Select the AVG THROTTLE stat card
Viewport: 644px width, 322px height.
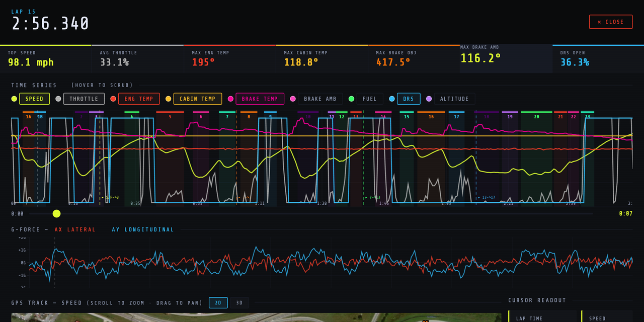[138, 59]
